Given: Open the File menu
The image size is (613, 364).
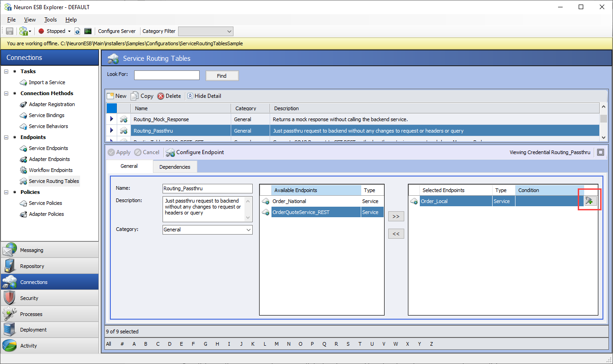Looking at the screenshot, I should click(11, 20).
